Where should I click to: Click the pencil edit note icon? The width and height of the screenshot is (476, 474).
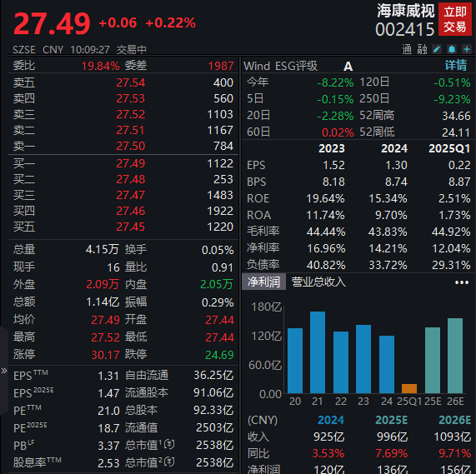pos(437,49)
